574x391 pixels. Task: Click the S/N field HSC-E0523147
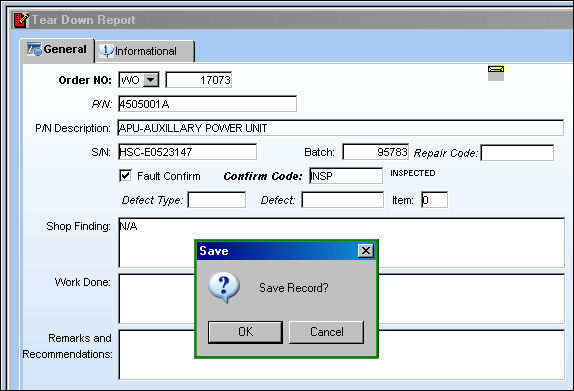click(187, 152)
